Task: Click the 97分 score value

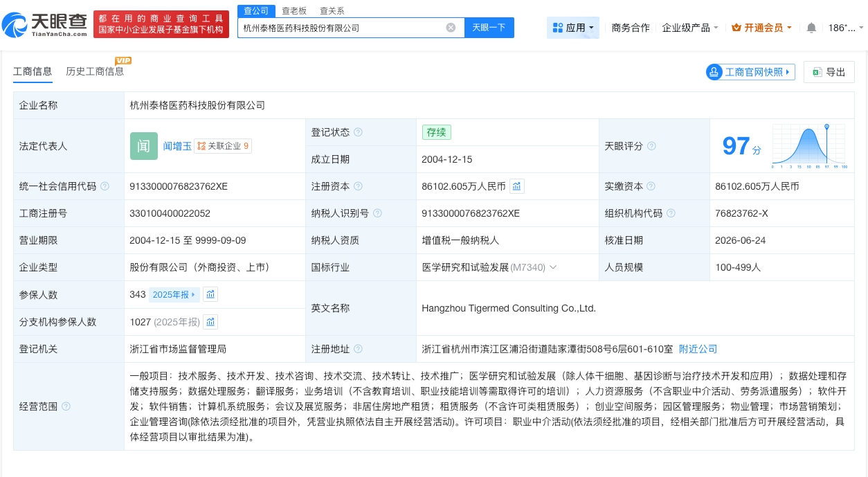Action: click(741, 146)
